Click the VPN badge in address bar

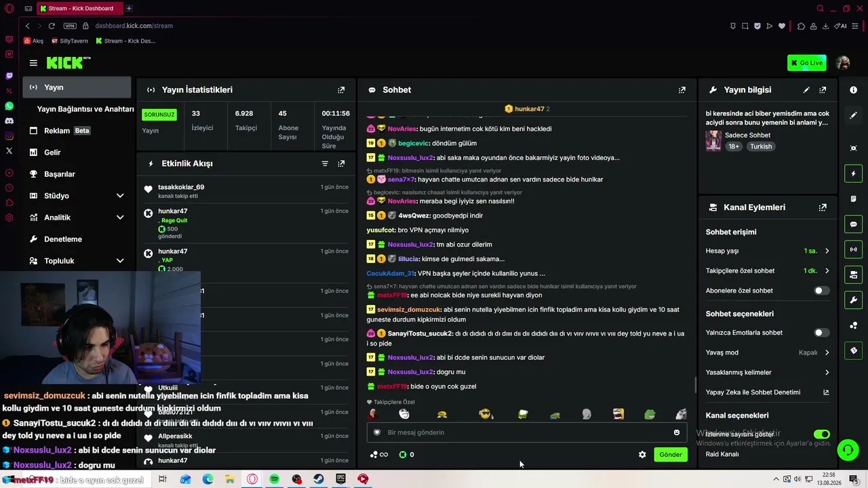pos(70,26)
